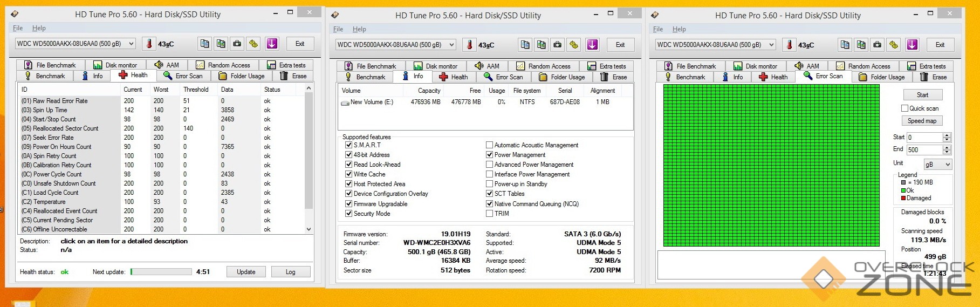Image resolution: width=980 pixels, height=307 pixels.
Task: Click the copy-to-clipboard icon in the Info window toolbar
Action: 525,45
